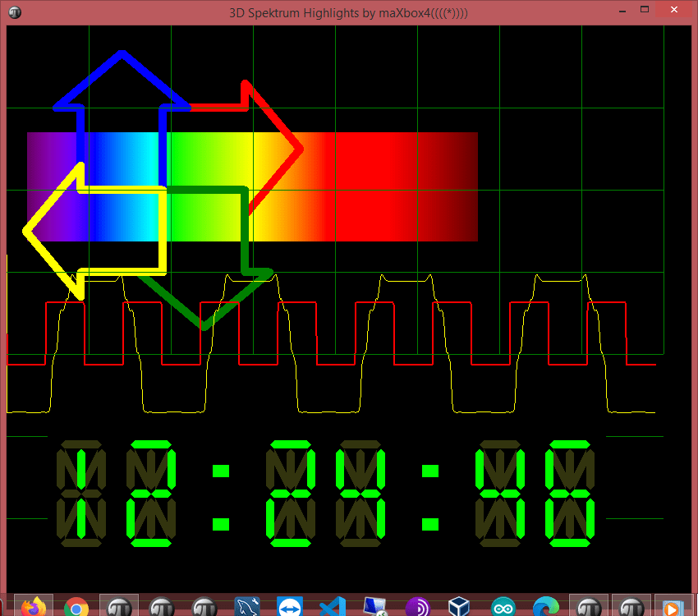Image resolution: width=698 pixels, height=616 pixels.
Task: Open VirtualBox from the taskbar
Action: pyautogui.click(x=461, y=607)
